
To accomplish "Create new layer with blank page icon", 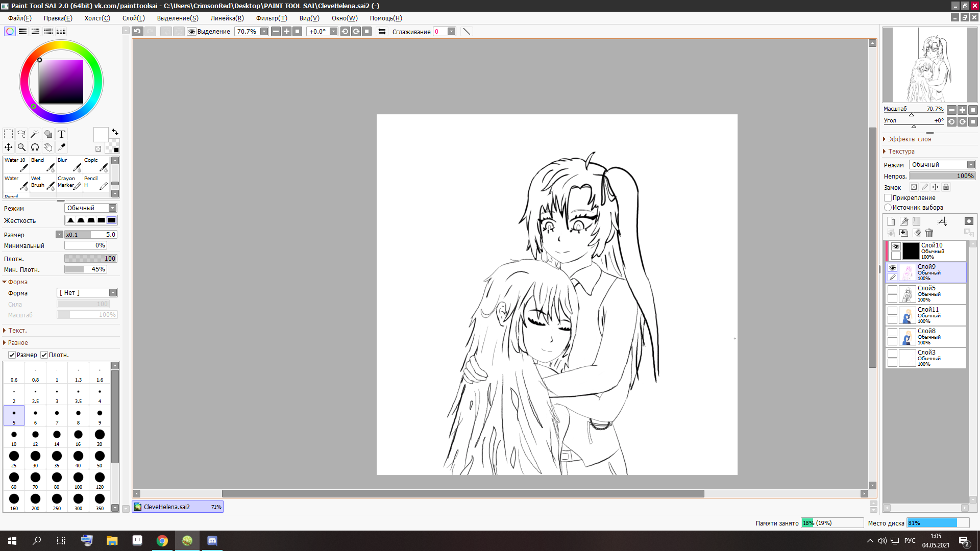I will [891, 221].
